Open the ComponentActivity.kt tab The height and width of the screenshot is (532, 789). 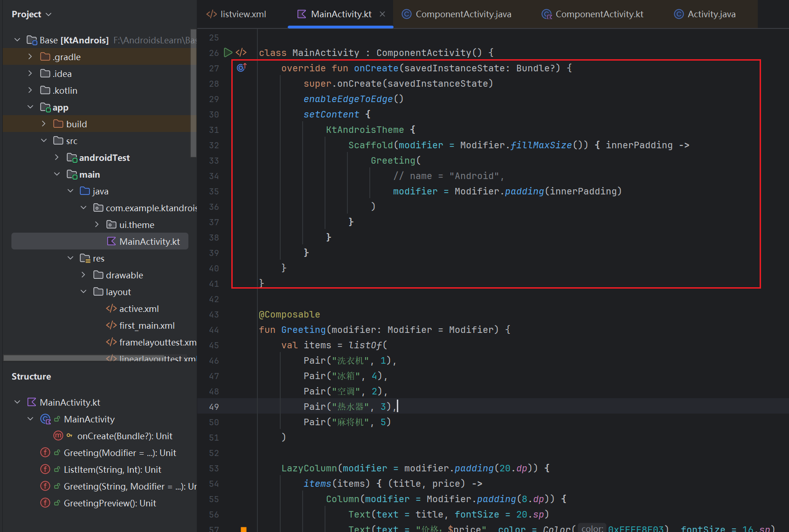592,14
